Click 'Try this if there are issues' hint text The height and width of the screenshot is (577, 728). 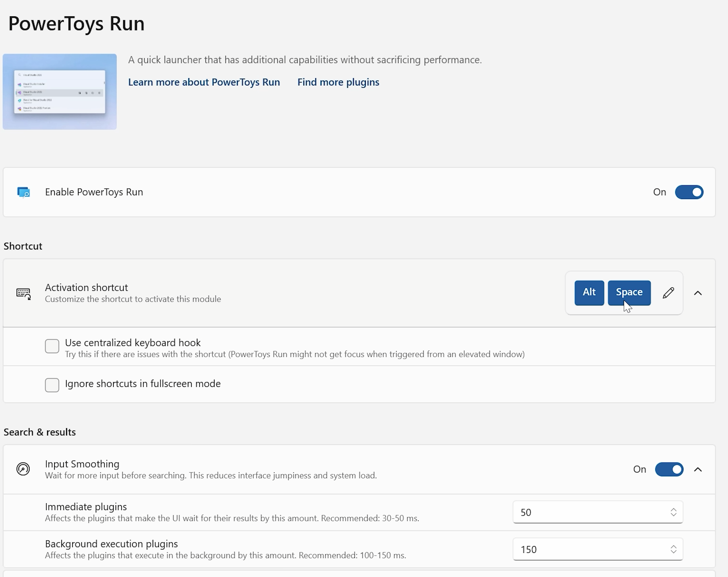click(295, 354)
